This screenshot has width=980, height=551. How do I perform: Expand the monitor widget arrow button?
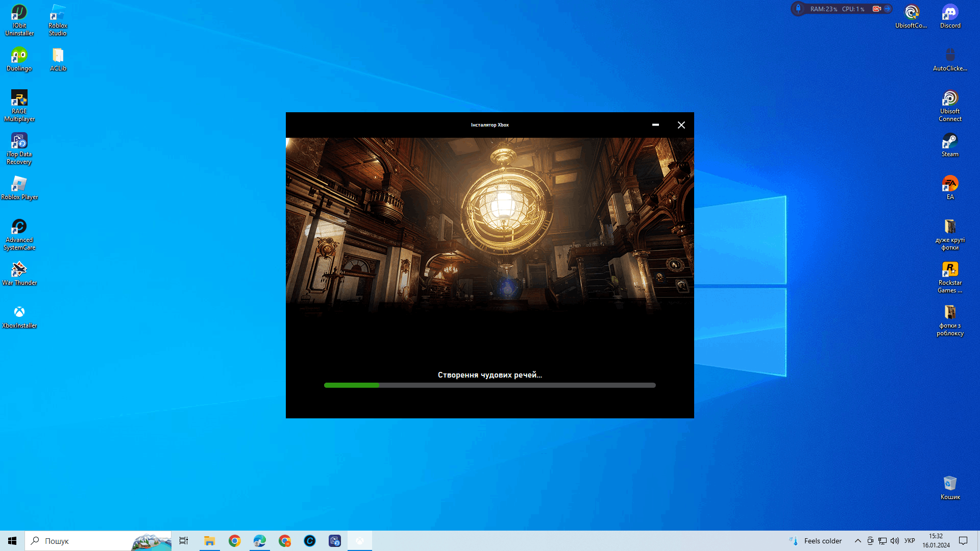[x=888, y=9]
